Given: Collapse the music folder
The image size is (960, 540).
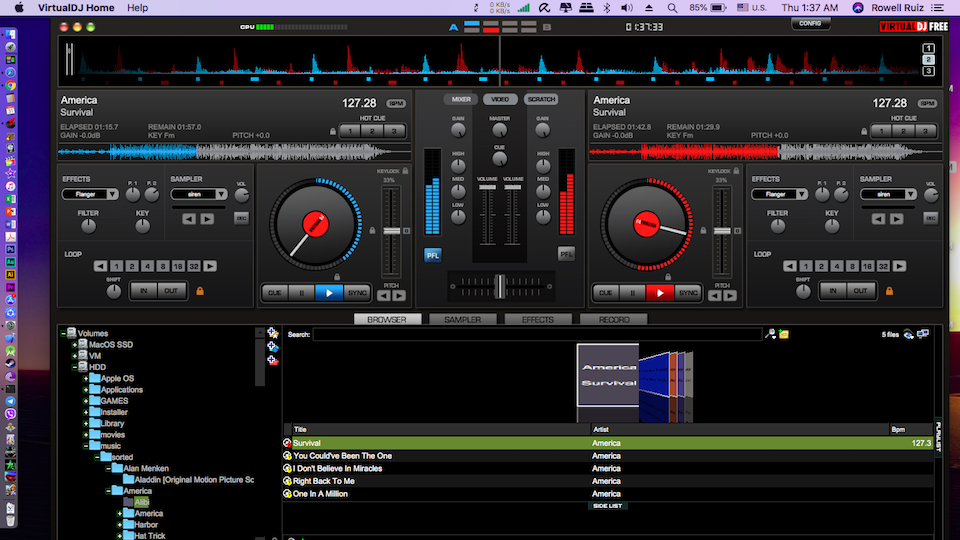Looking at the screenshot, I should point(86,446).
